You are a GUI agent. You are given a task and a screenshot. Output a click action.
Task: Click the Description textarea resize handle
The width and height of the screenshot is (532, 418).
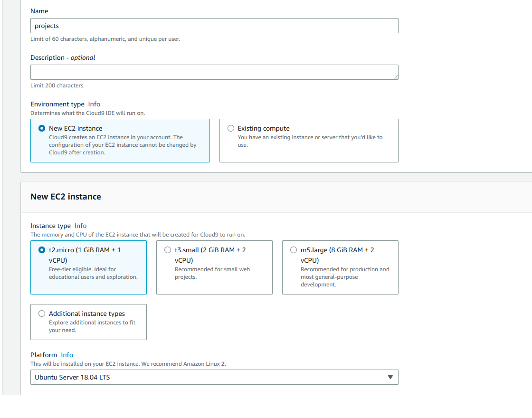click(396, 77)
